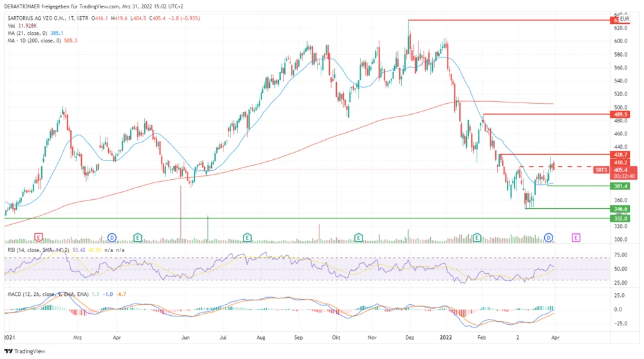Select the MA (21, close, 0) indicator legend
The height and width of the screenshot is (359, 644).
(x=30, y=34)
